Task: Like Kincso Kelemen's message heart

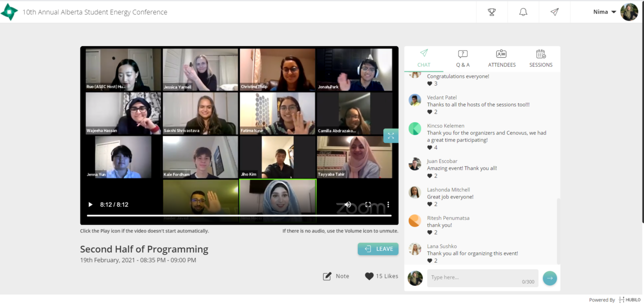Action: point(430,148)
